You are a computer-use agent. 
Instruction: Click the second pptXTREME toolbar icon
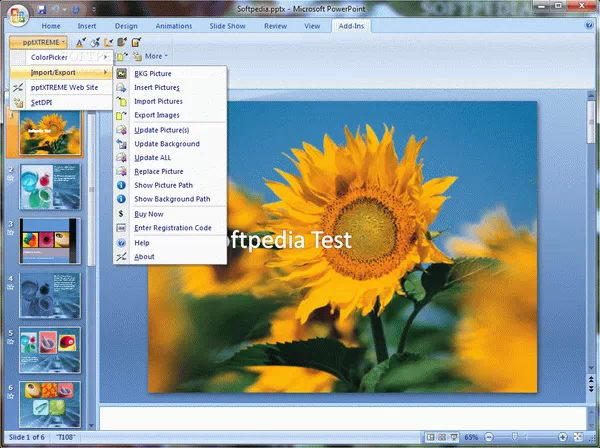click(95, 42)
